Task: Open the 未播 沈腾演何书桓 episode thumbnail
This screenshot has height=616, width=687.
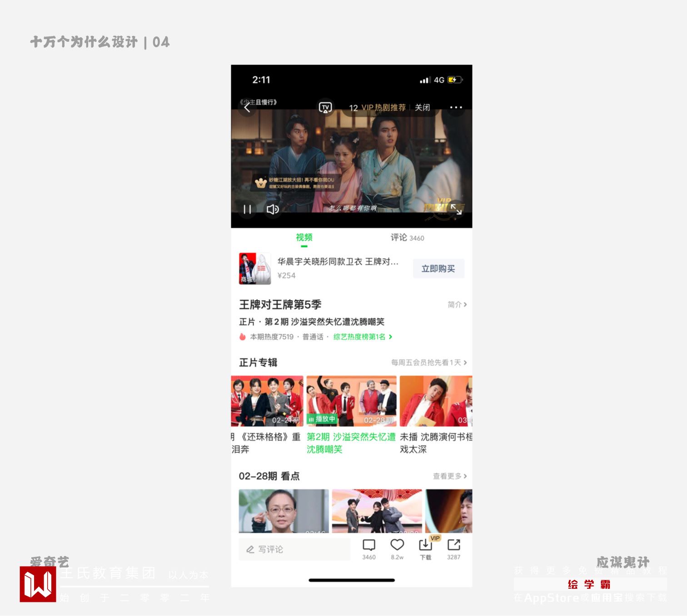Action: [436, 401]
